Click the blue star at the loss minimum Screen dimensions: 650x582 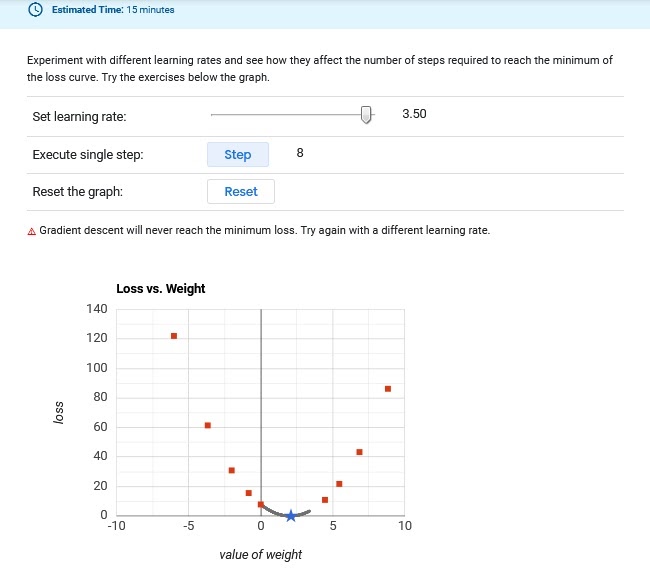pyautogui.click(x=291, y=516)
